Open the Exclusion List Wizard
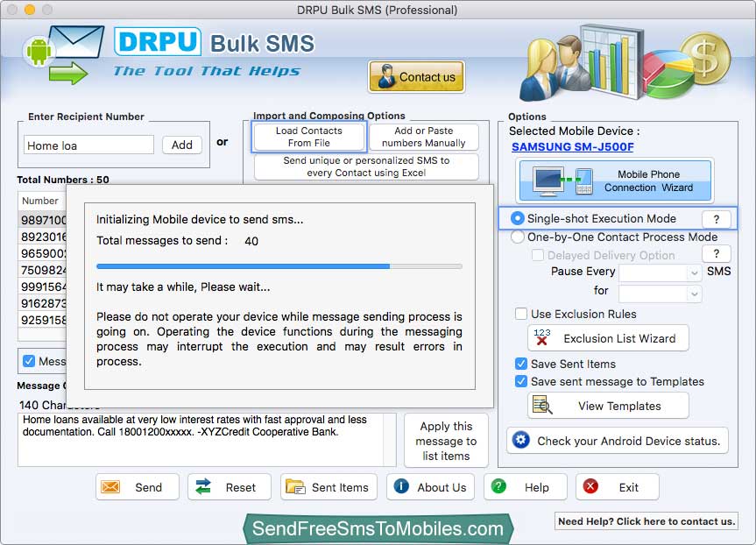This screenshot has height=545, width=756. click(x=609, y=338)
